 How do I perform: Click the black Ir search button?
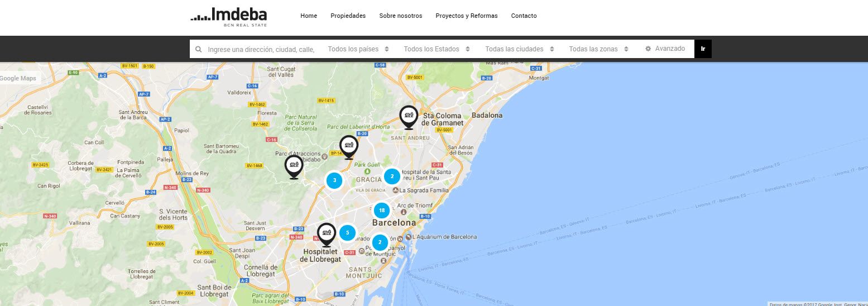point(703,49)
